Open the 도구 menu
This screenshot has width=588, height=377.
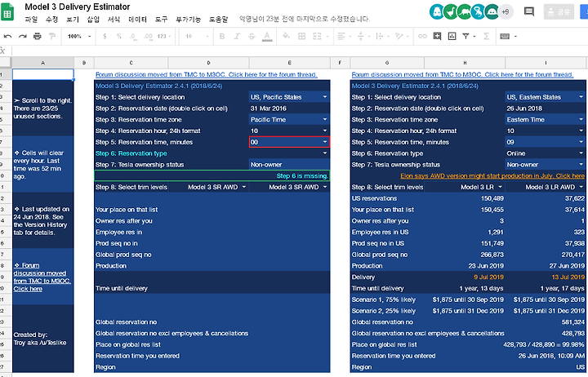point(161,19)
